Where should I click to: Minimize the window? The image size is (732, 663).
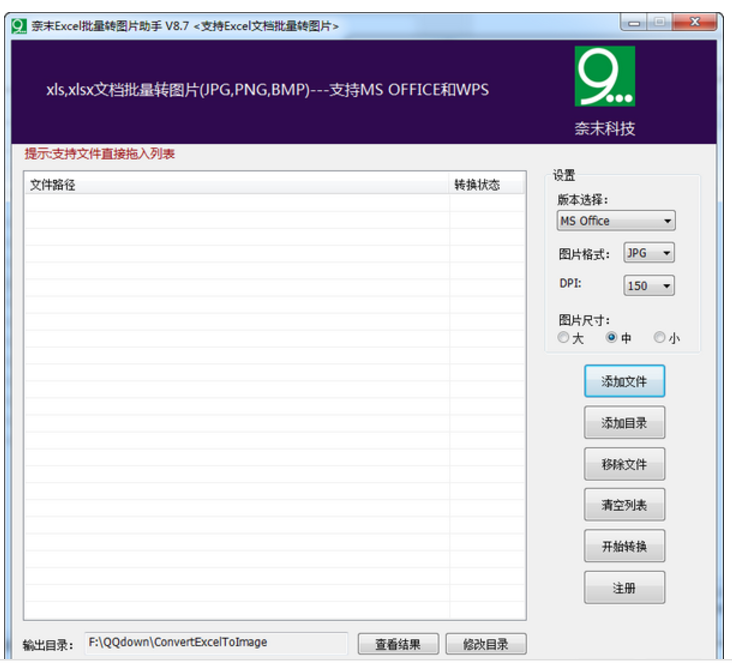pos(633,22)
